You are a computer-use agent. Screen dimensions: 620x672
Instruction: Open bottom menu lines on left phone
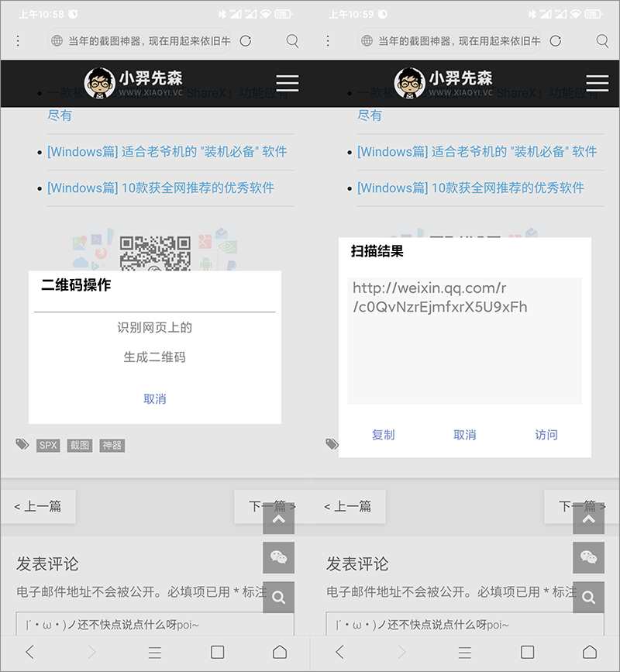[x=155, y=653]
